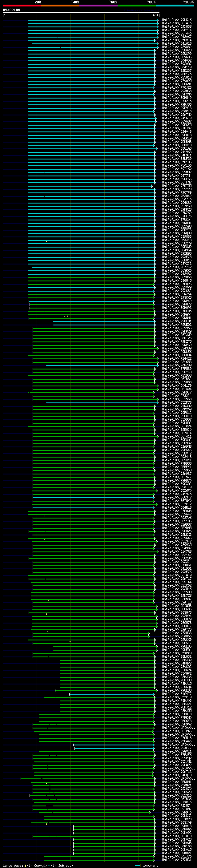Screen dimensions: 197x868
Task: Click the UniRef100_O04179 hit label
Action: coord(177,386)
